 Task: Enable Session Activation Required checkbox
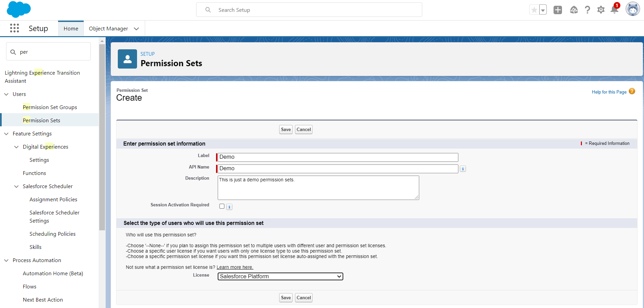[222, 206]
